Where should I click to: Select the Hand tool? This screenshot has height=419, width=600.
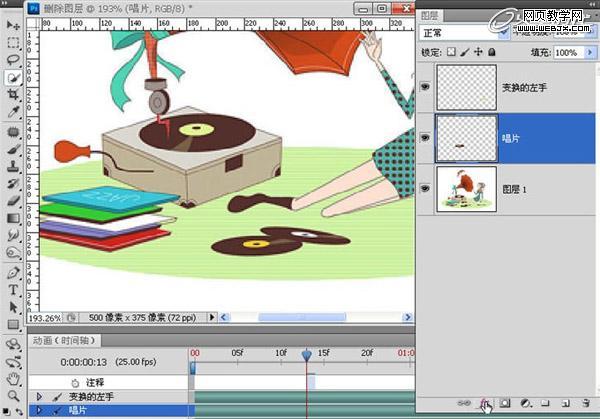pos(13,380)
